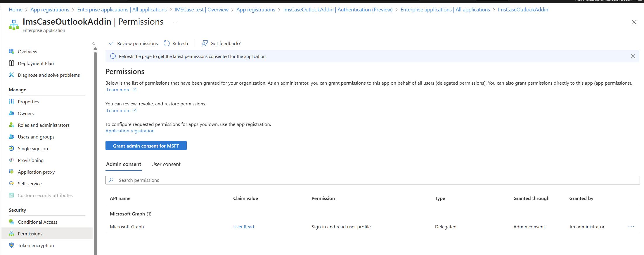The image size is (644, 255).
Task: Click the Token encryption shield icon
Action: 11,245
